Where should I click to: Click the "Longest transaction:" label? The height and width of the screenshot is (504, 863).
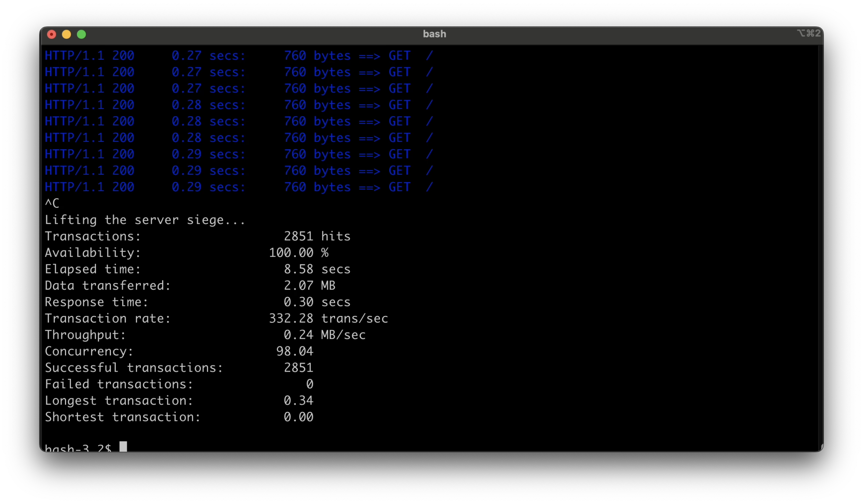coord(119,401)
